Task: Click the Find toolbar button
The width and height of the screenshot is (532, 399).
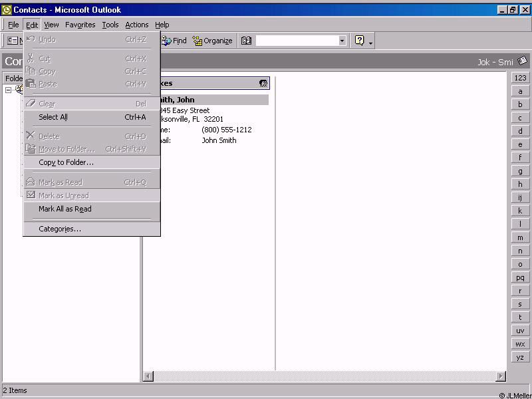Action: [x=174, y=41]
